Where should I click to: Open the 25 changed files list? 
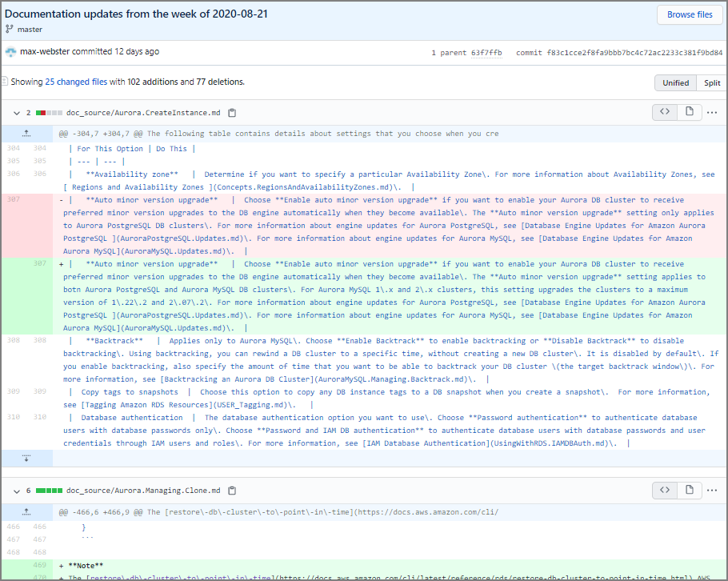[76, 82]
